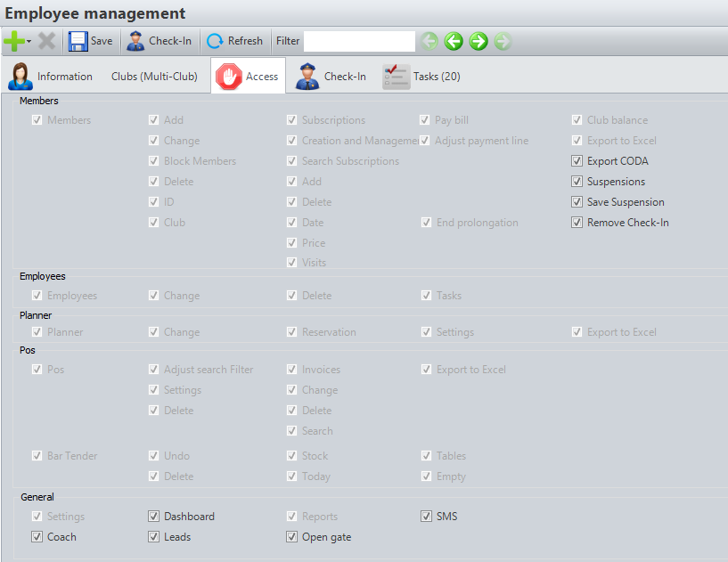Screen dimensions: 728x562
Task: Save changes using the floppy disk button
Action: [x=90, y=41]
